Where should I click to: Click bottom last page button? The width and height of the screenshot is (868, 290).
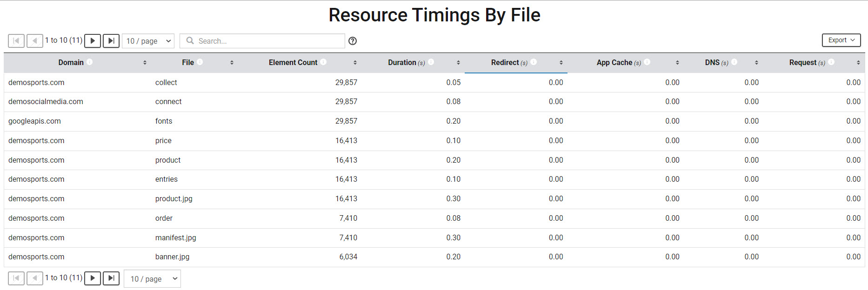111,278
